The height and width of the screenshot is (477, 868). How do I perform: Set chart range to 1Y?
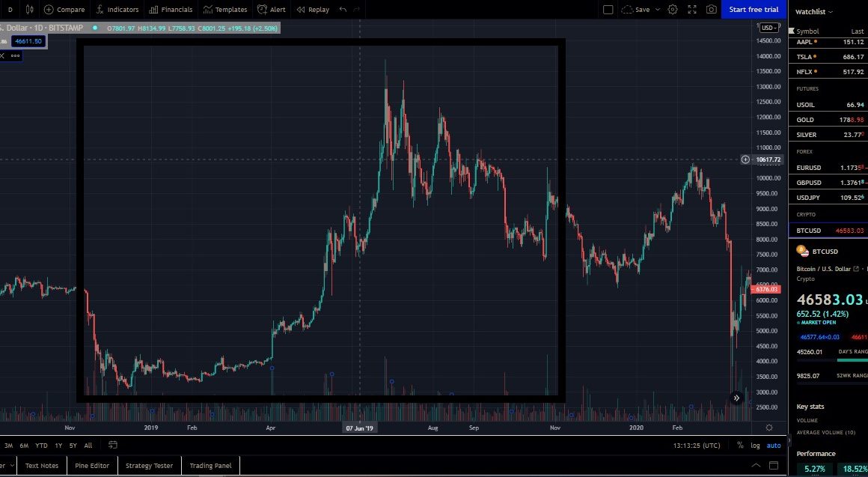(x=58, y=446)
